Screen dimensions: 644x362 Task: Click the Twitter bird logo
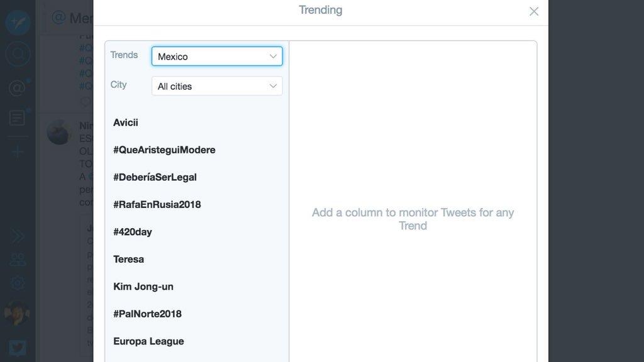(18, 348)
